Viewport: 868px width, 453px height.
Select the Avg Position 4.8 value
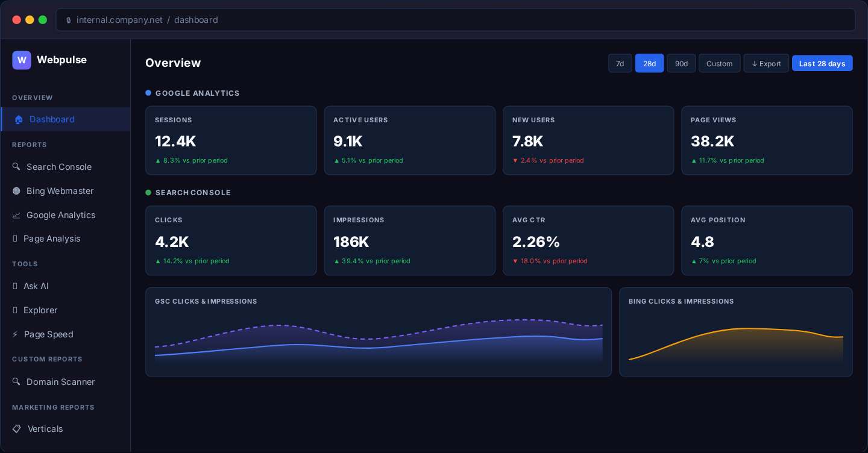(702, 242)
